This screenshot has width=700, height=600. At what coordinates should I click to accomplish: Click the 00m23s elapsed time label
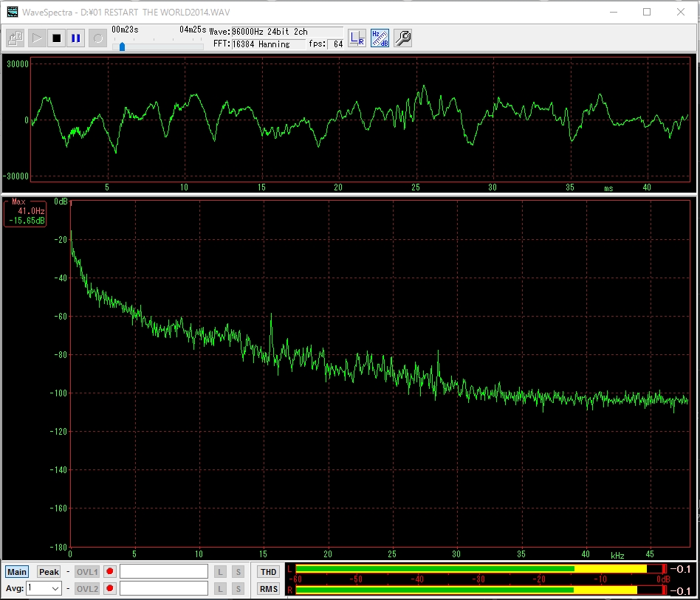click(125, 30)
